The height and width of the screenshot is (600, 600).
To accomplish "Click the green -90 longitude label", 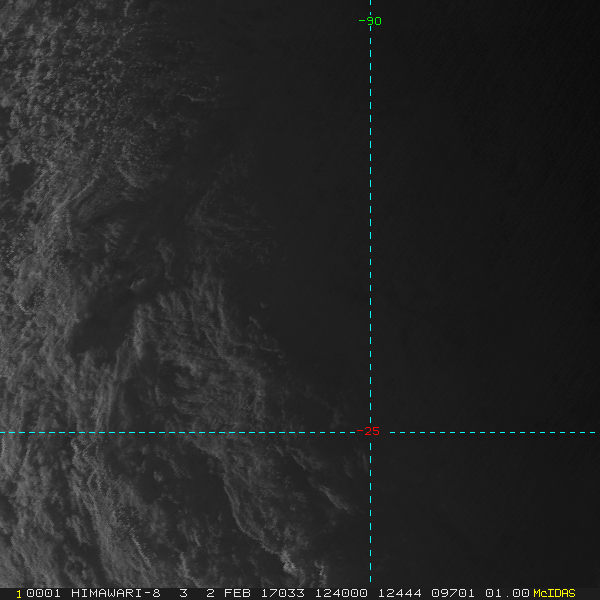I will click(370, 21).
